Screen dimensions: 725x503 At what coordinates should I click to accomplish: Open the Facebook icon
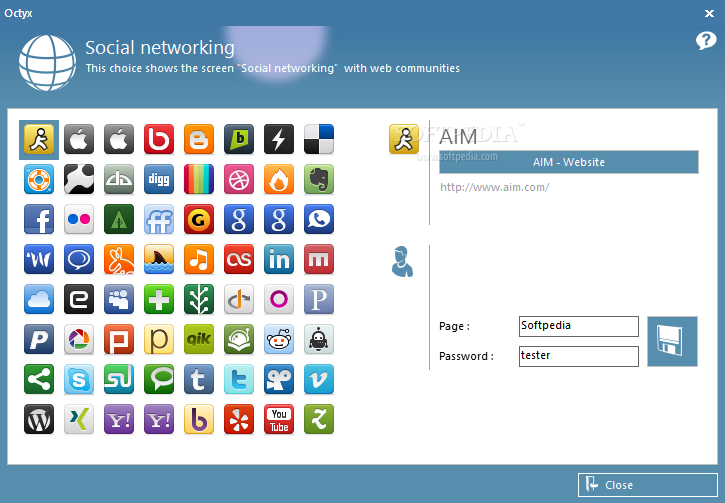pyautogui.click(x=39, y=219)
